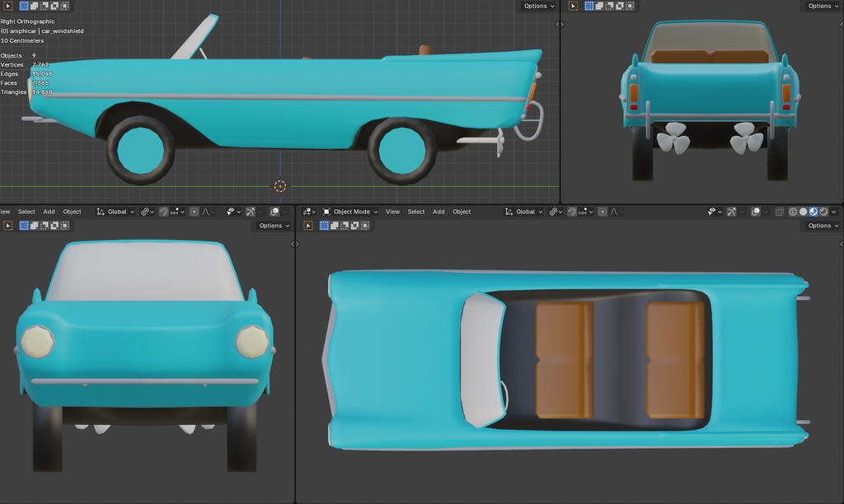Choose invert-selection mode in rear-view viewport
844x504 pixels.
(x=620, y=6)
